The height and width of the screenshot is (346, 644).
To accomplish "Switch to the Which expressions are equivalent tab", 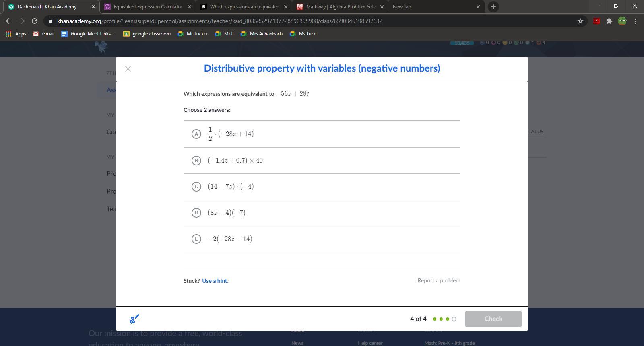I will click(x=244, y=7).
